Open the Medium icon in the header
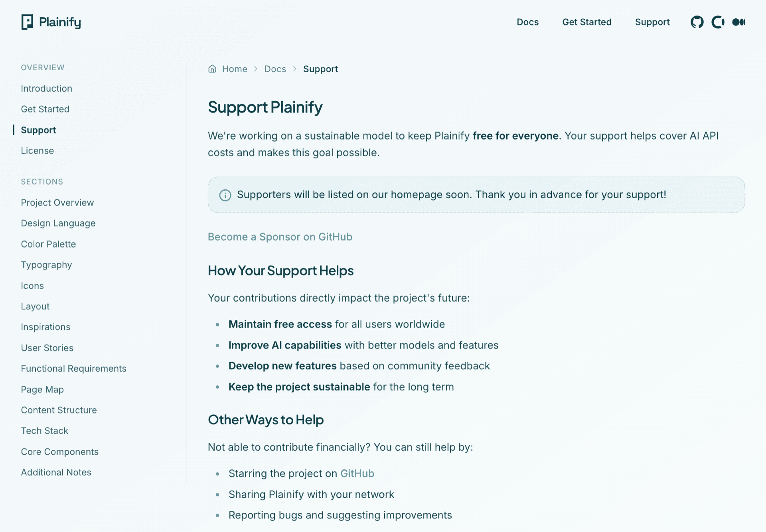 [x=739, y=22]
